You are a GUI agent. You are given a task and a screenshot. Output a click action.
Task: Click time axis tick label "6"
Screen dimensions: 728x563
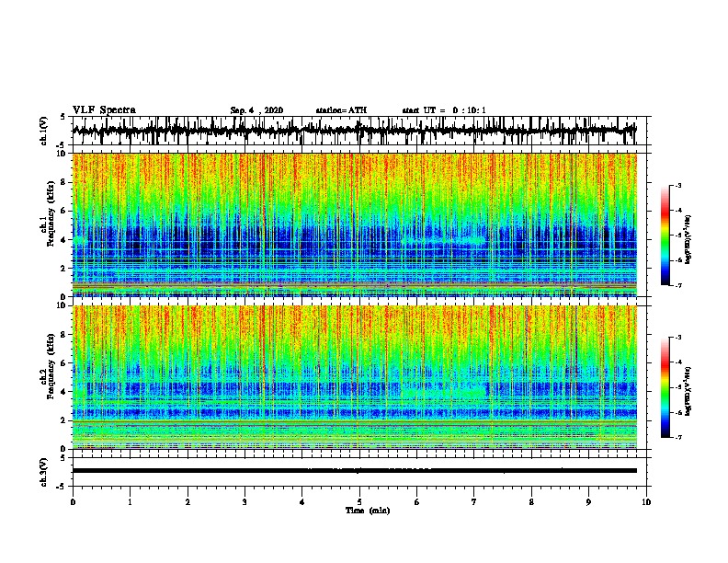pyautogui.click(x=417, y=502)
